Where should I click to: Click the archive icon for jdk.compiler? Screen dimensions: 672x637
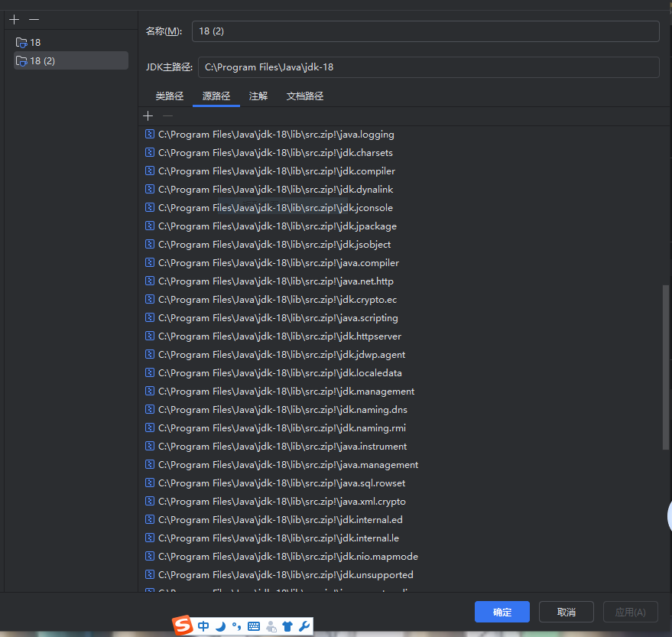click(150, 171)
